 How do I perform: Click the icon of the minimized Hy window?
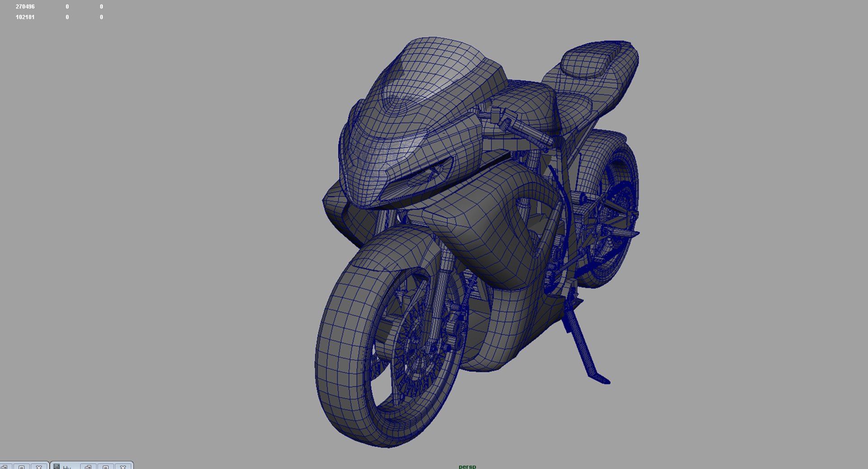[57, 466]
